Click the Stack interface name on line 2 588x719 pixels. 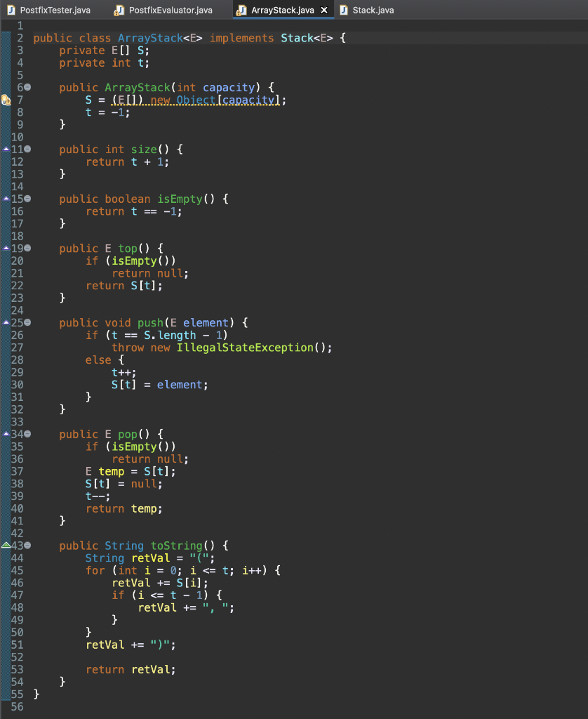pyautogui.click(x=297, y=38)
